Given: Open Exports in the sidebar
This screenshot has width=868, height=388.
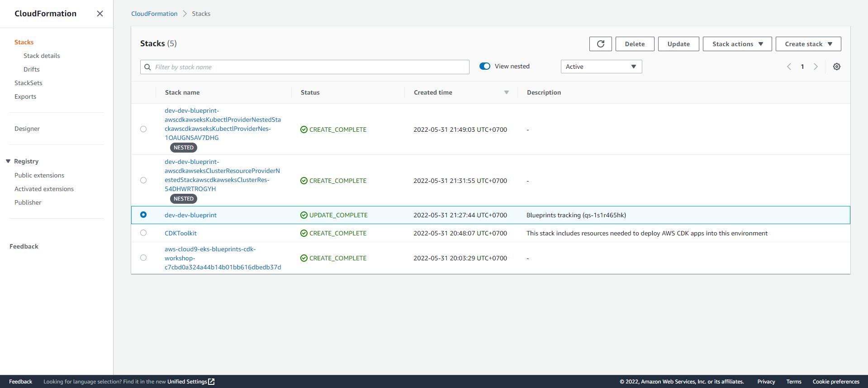Looking at the screenshot, I should click(25, 96).
